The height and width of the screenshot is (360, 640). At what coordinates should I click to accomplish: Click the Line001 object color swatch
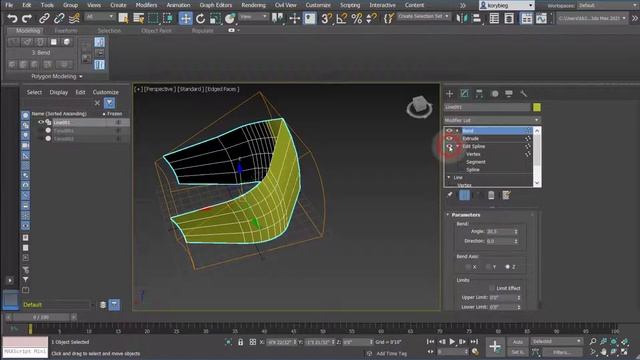tap(537, 107)
